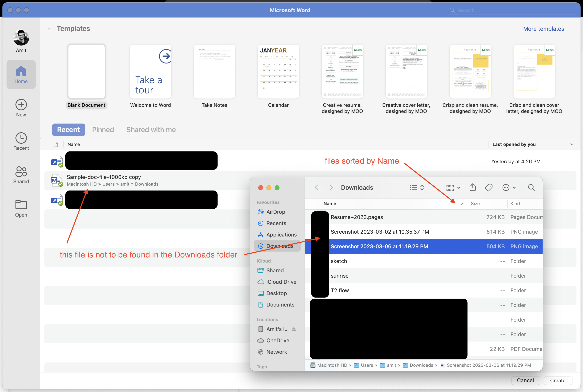The image size is (583, 392).
Task: Select Applications in Finder sidebar
Action: point(277,234)
